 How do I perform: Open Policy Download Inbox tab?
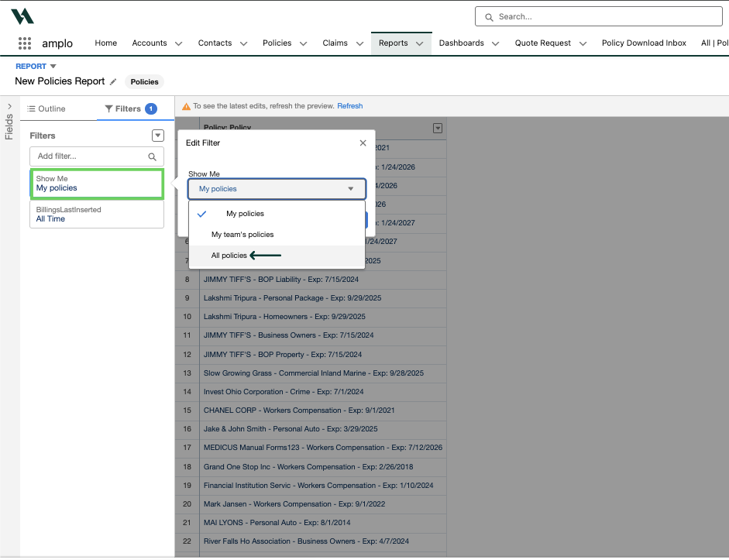click(644, 43)
